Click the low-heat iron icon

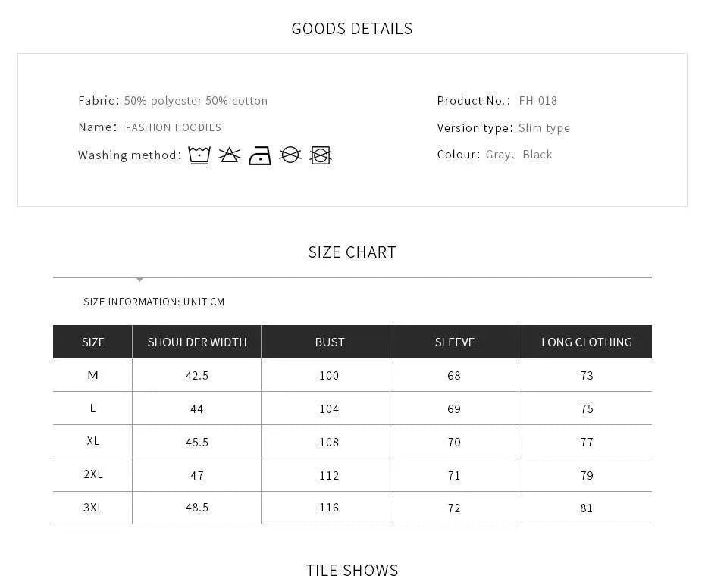[260, 156]
